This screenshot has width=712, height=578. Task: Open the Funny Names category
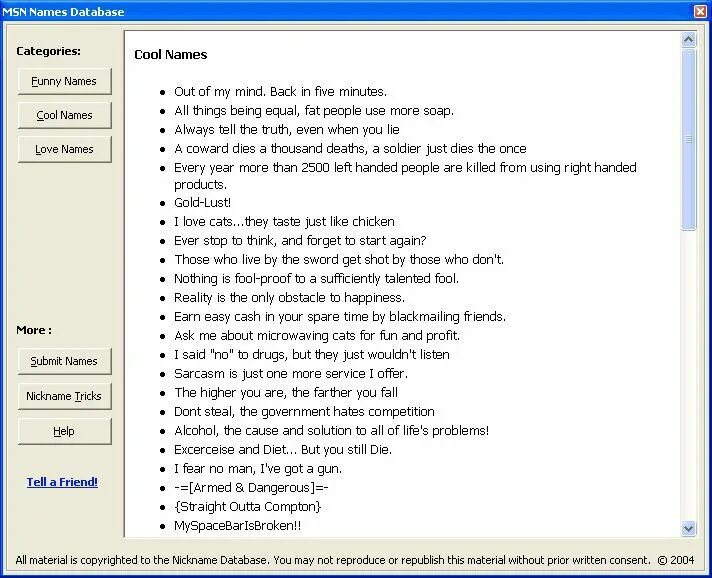[x=64, y=81]
